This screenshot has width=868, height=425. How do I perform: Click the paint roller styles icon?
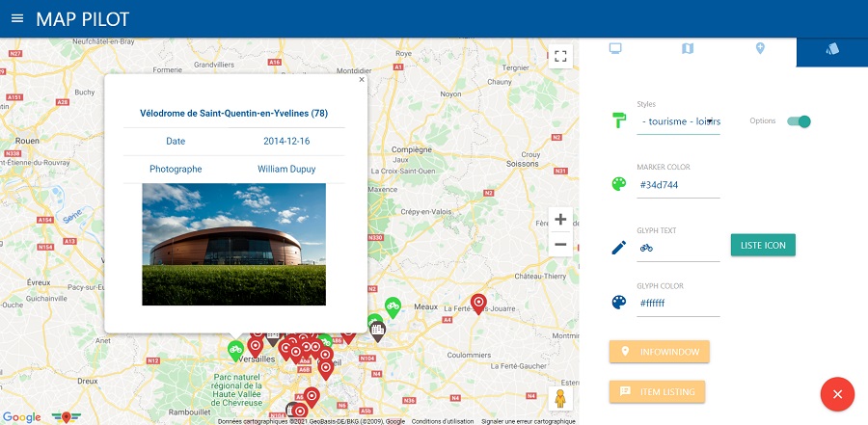tap(618, 120)
